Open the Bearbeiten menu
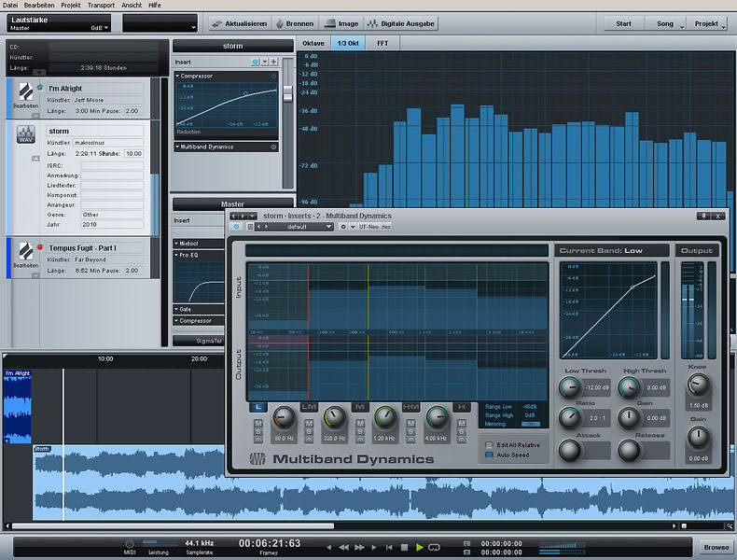The width and height of the screenshot is (737, 560). coord(39,6)
